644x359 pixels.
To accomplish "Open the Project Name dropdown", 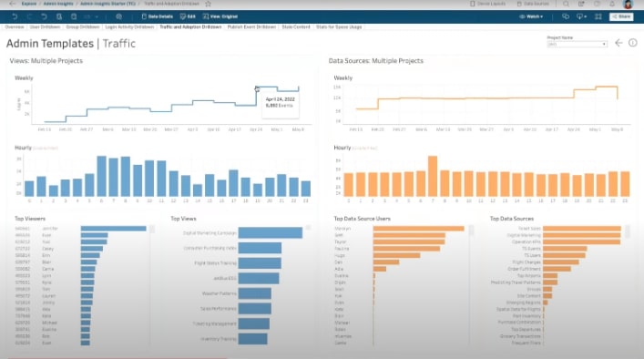I will pos(578,44).
